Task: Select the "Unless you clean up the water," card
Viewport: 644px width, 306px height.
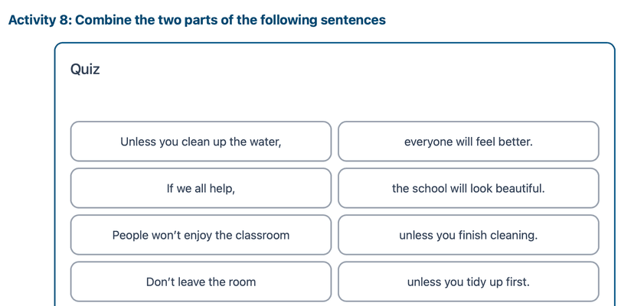Action: point(201,142)
